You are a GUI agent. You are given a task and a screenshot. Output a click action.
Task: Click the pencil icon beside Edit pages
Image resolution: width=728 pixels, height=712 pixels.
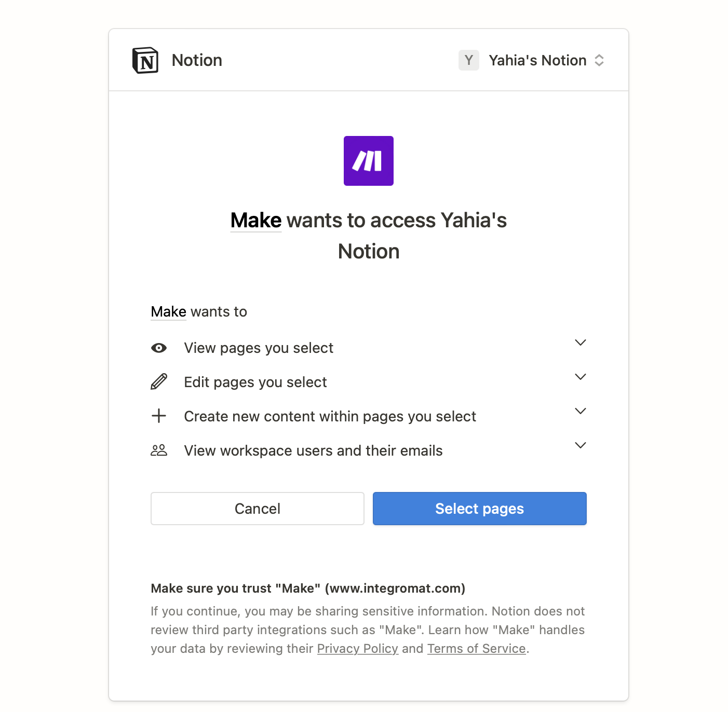click(x=159, y=381)
